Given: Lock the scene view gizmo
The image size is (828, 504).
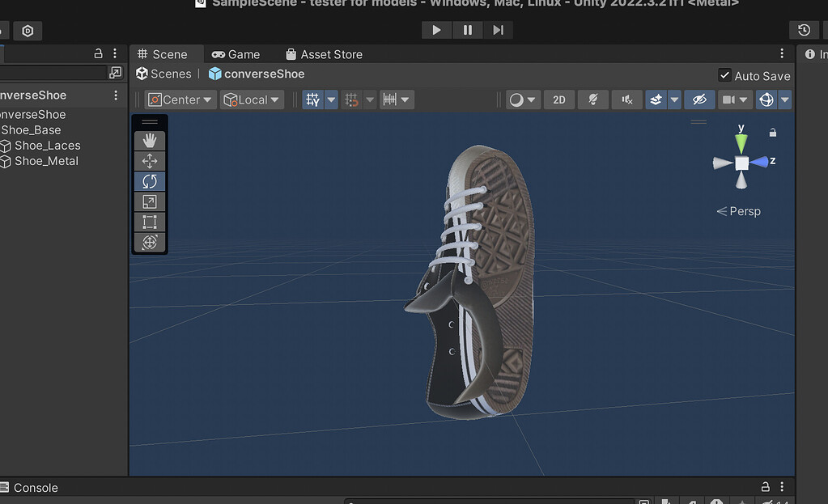Looking at the screenshot, I should click(772, 130).
